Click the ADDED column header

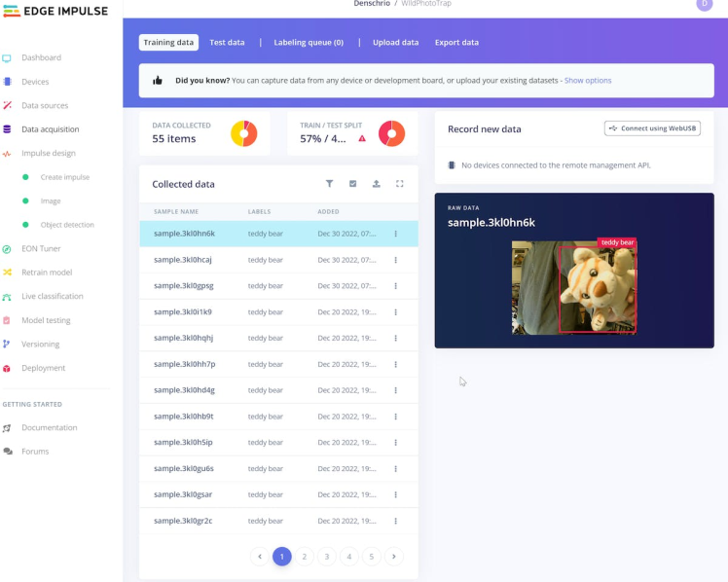coord(328,211)
